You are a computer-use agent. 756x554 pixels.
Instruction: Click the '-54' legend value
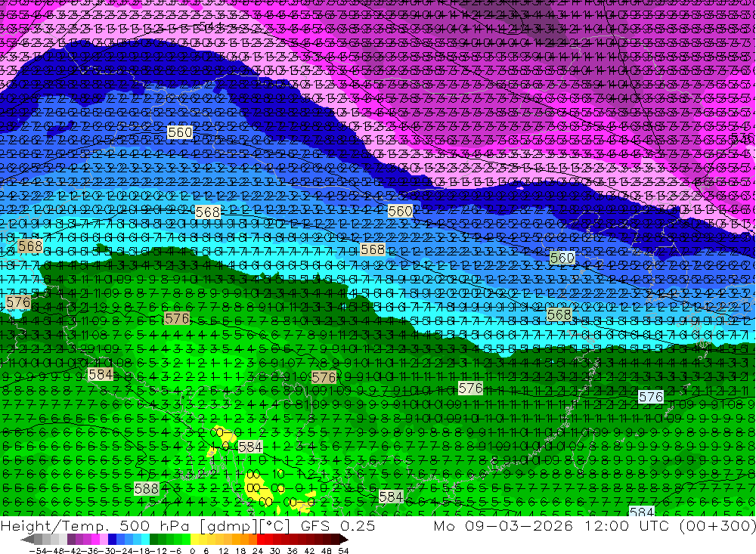[x=38, y=551]
